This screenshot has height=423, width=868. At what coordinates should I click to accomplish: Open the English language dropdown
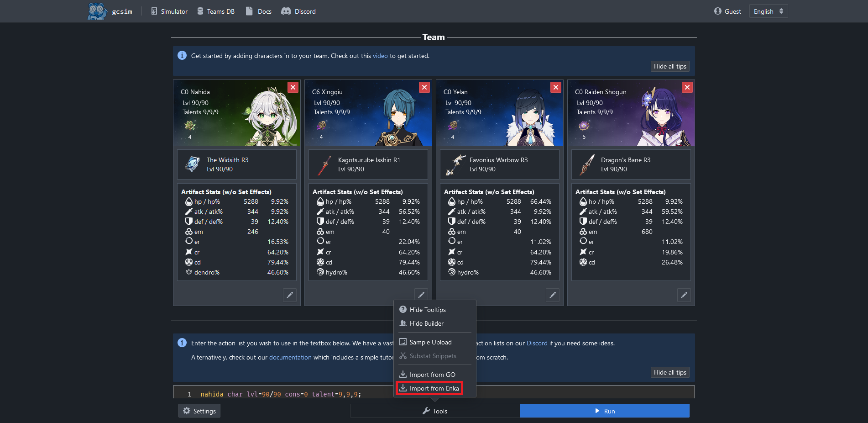[x=768, y=11]
